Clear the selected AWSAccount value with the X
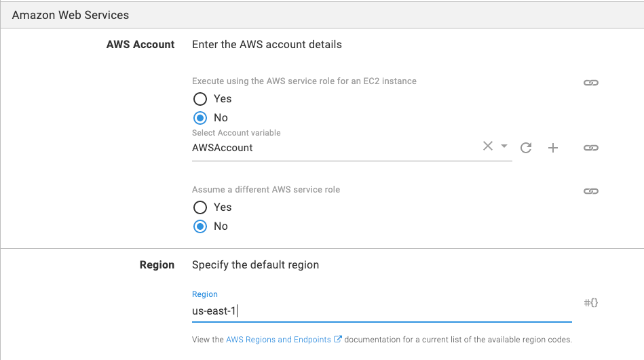Image resolution: width=644 pixels, height=360 pixels. (487, 146)
